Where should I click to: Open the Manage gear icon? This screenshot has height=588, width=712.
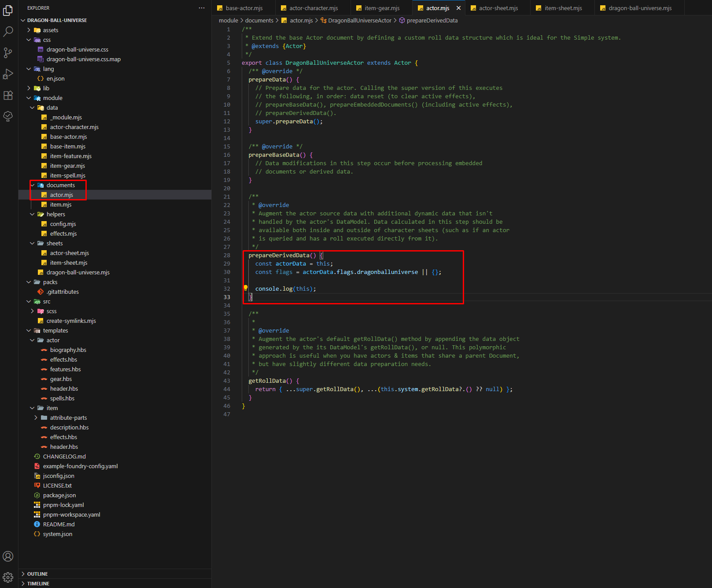8,577
